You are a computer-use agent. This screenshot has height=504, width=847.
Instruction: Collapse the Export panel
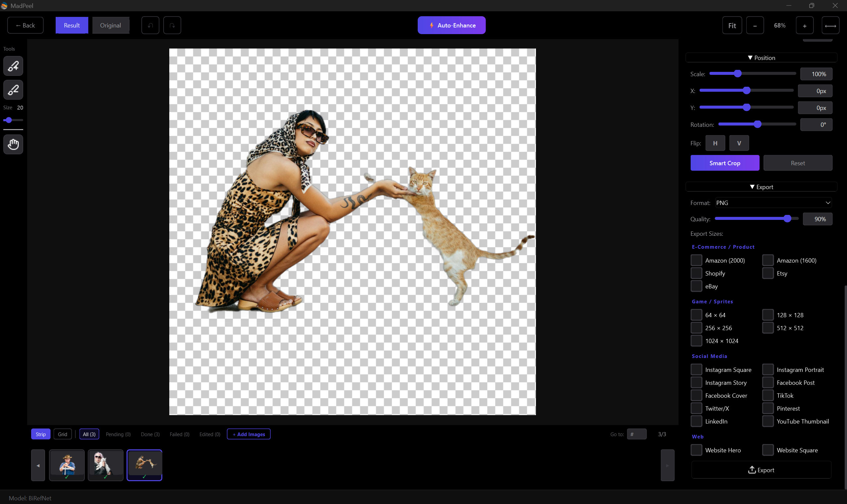pos(761,187)
